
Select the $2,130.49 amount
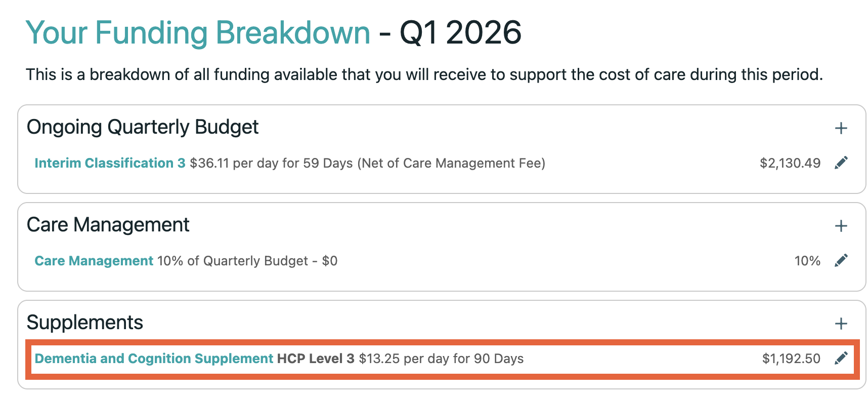click(791, 163)
